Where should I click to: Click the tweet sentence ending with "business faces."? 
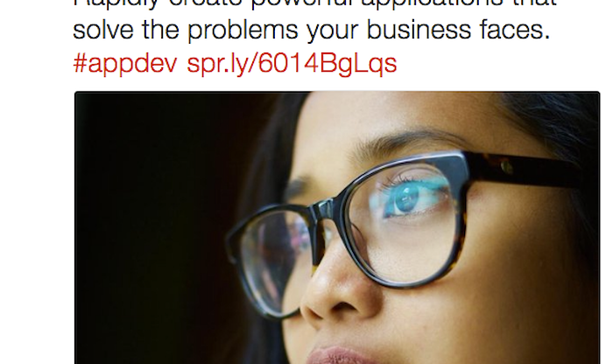point(312,30)
